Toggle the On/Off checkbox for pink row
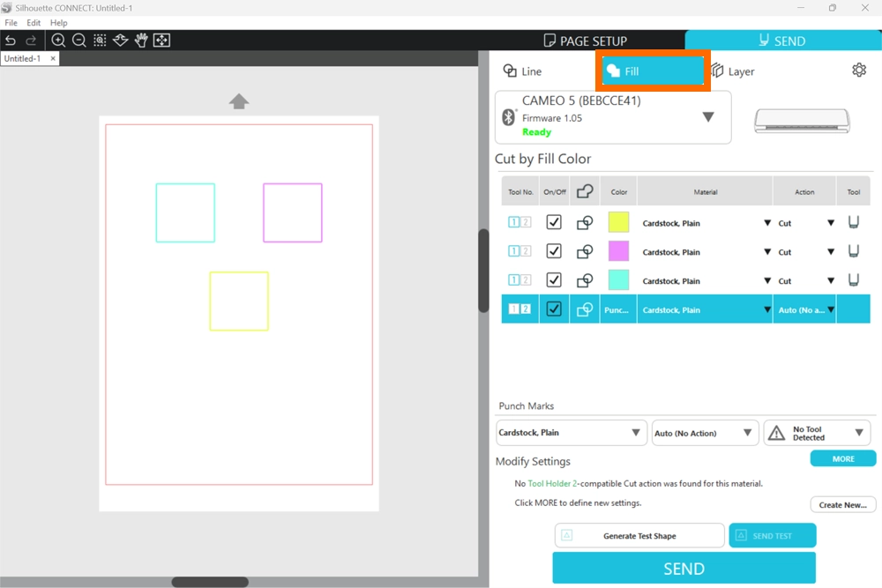 pos(554,251)
